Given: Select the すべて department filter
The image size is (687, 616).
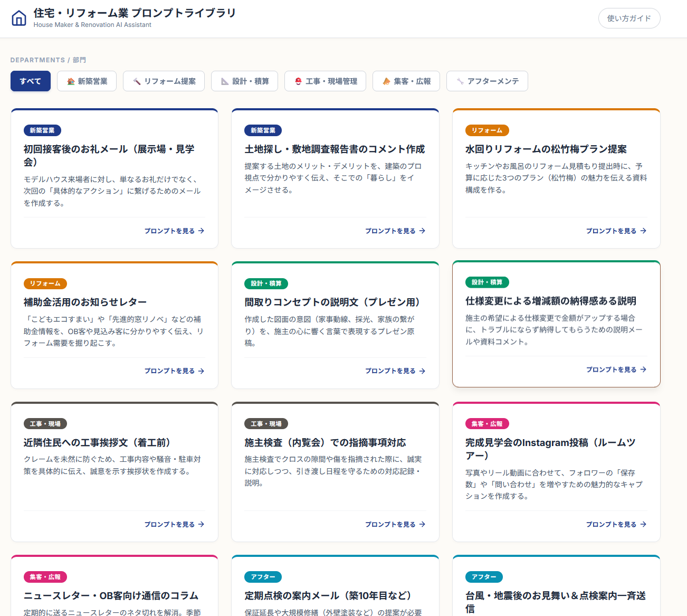Looking at the screenshot, I should pyautogui.click(x=31, y=81).
